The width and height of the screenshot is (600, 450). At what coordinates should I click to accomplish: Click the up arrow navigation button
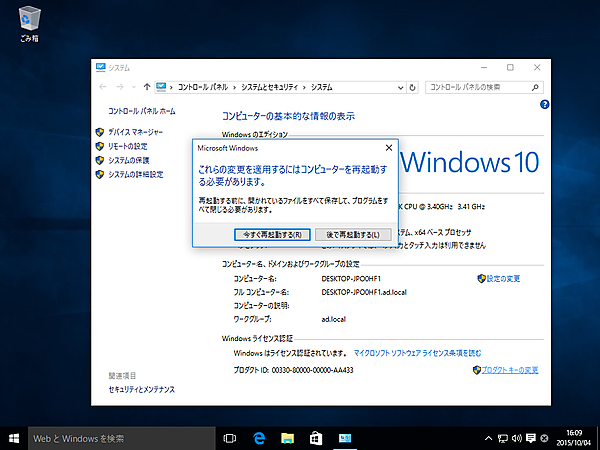147,87
